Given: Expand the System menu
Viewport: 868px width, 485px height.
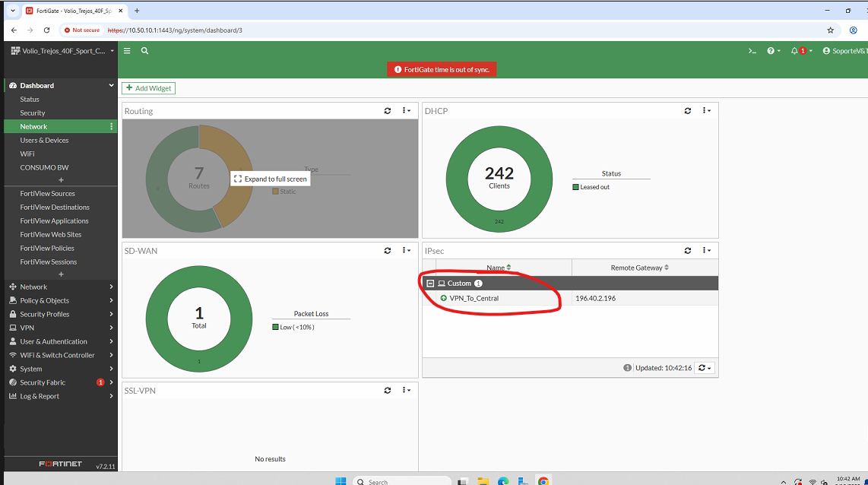Looking at the screenshot, I should [61, 369].
